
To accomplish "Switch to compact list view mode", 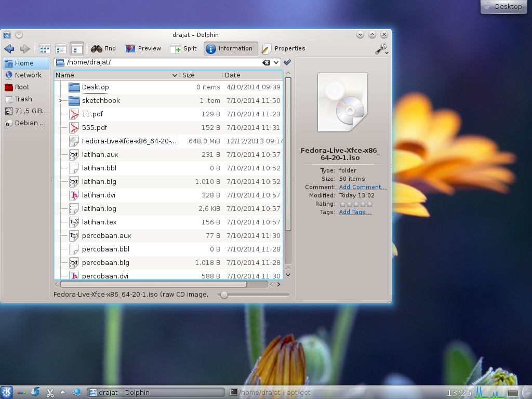I will click(60, 49).
